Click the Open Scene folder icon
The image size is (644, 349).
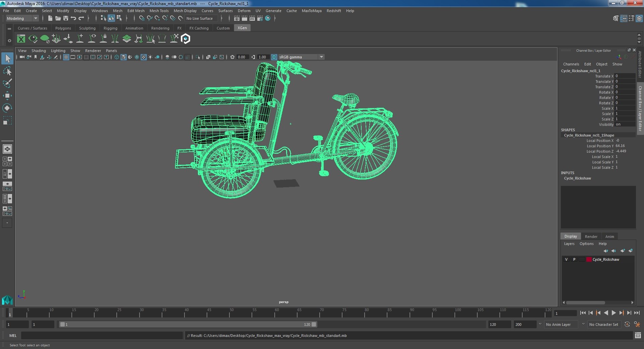58,18
